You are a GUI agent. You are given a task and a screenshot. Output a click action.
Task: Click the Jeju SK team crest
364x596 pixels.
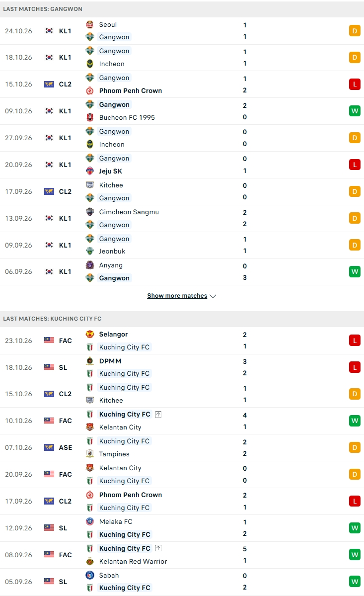coord(90,171)
